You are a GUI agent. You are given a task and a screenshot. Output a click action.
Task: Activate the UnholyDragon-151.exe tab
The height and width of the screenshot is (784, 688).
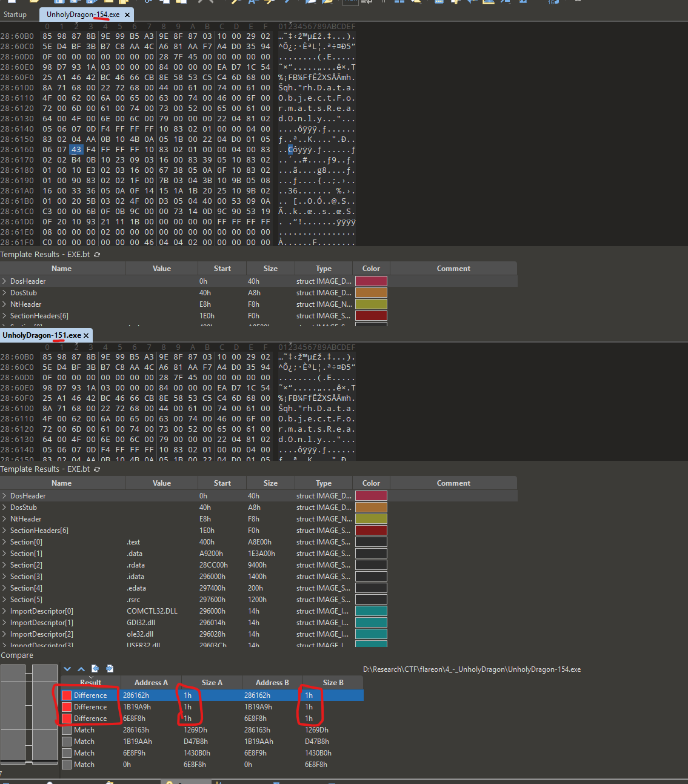click(41, 335)
